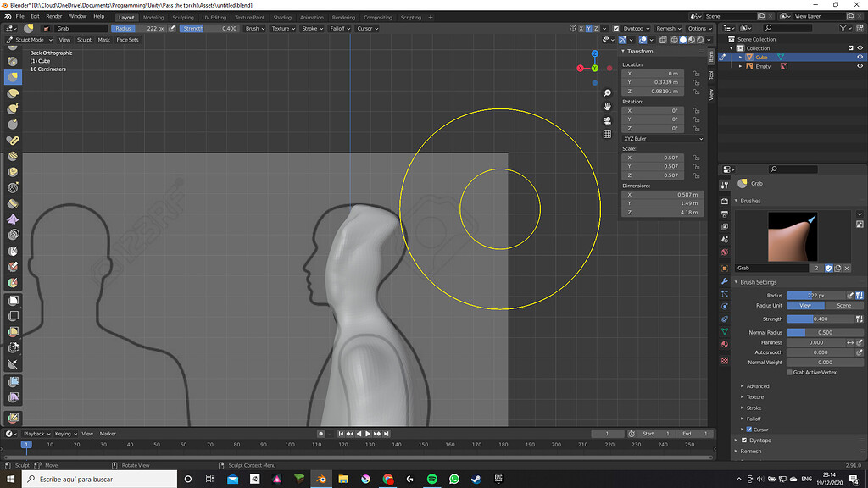
Task: Set Radius Unit to Scene
Action: pyautogui.click(x=843, y=305)
